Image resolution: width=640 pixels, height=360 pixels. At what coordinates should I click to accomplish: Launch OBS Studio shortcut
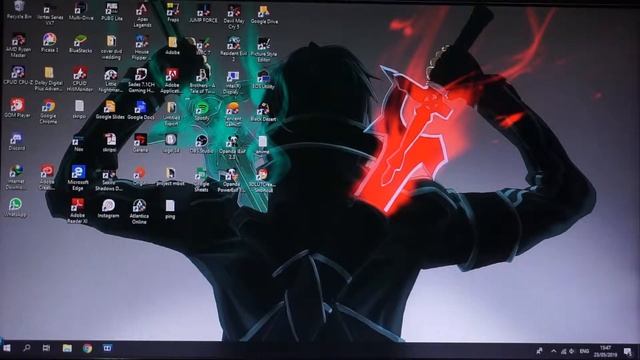point(201,144)
